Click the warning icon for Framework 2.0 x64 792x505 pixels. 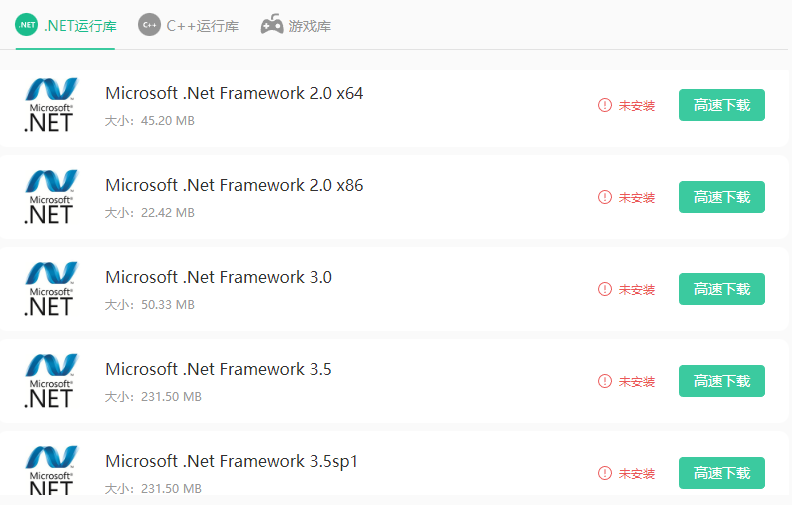coord(605,105)
